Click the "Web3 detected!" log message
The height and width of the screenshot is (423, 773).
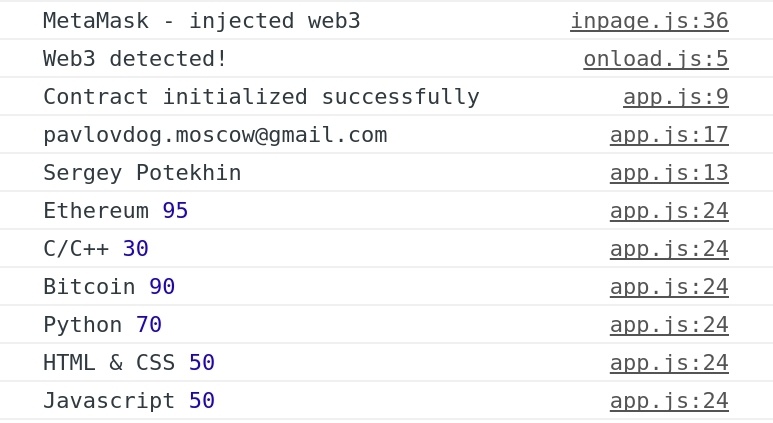tap(135, 59)
